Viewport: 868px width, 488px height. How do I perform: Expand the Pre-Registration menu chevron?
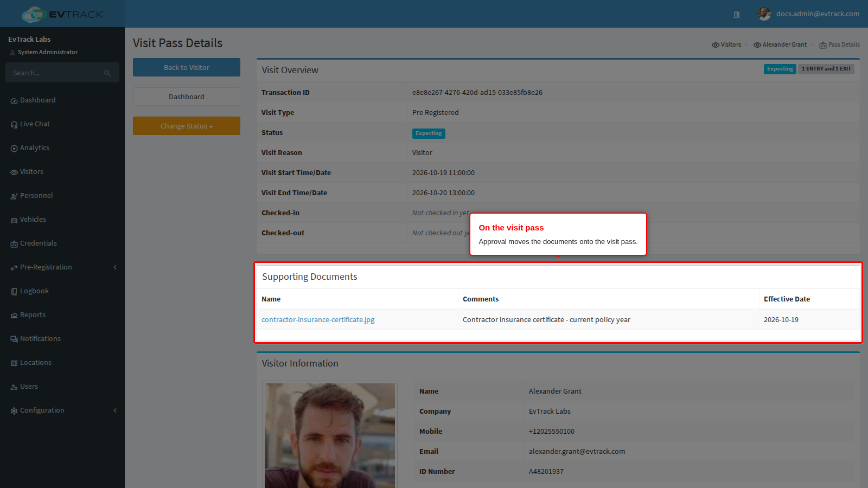pos(115,267)
